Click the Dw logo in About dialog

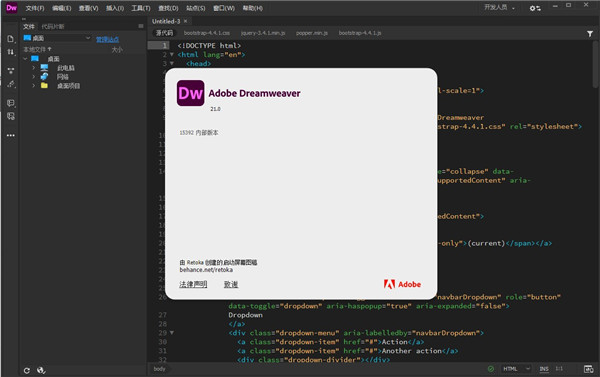191,93
